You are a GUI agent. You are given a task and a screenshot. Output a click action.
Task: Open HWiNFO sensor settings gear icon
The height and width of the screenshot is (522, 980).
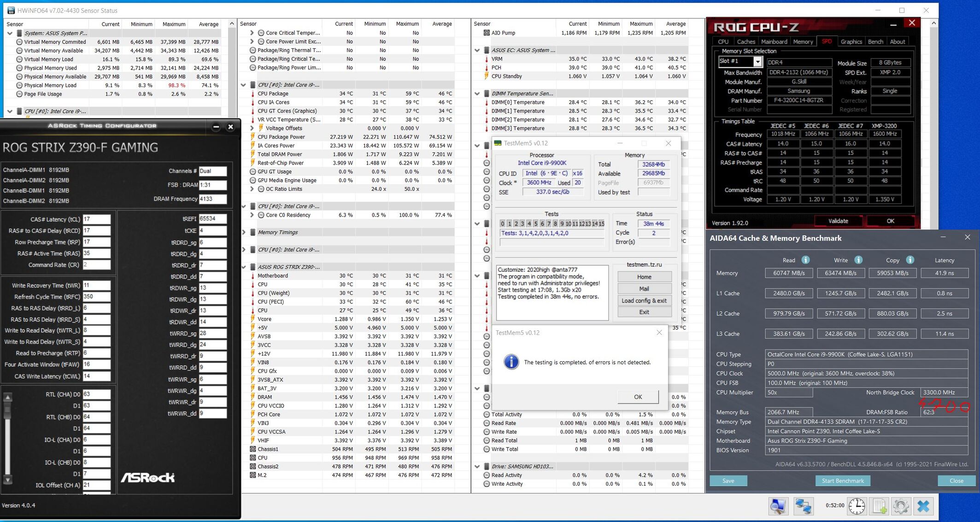click(901, 506)
